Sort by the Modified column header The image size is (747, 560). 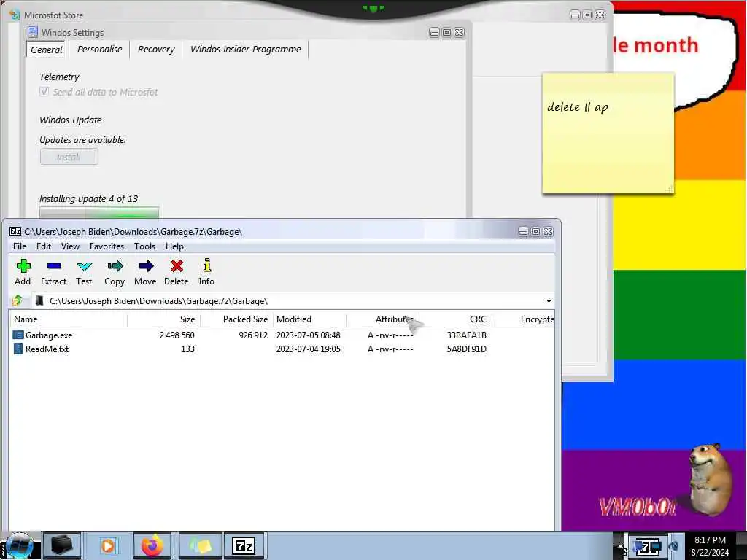tap(309, 319)
